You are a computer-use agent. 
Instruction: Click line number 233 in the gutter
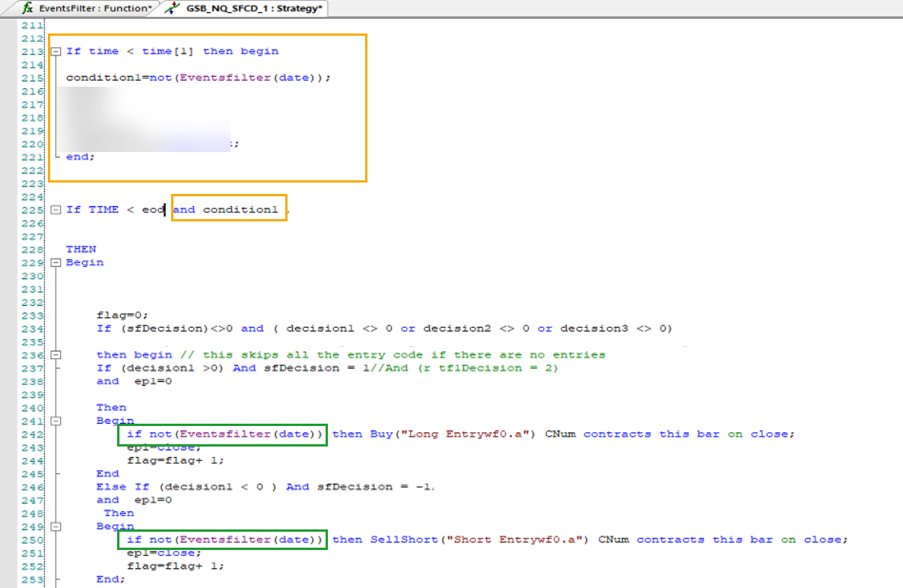click(x=32, y=316)
